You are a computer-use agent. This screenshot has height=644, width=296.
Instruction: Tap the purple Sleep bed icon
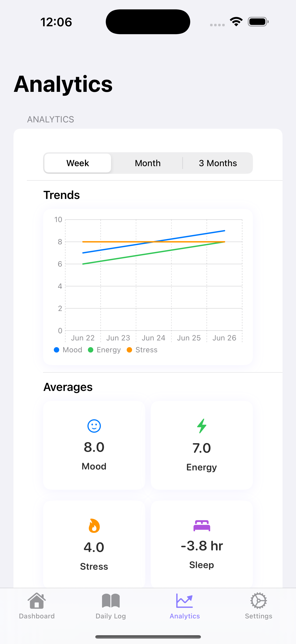(x=202, y=525)
